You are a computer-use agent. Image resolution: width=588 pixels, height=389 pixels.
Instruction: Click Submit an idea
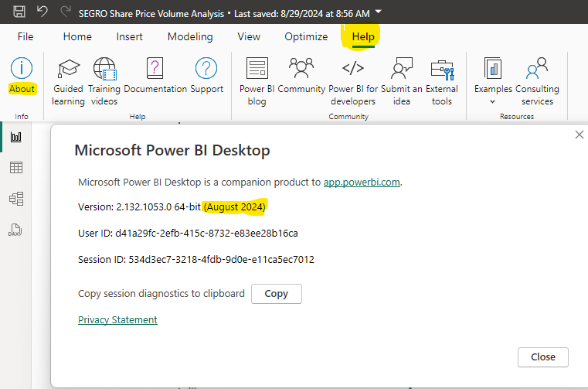tap(402, 82)
